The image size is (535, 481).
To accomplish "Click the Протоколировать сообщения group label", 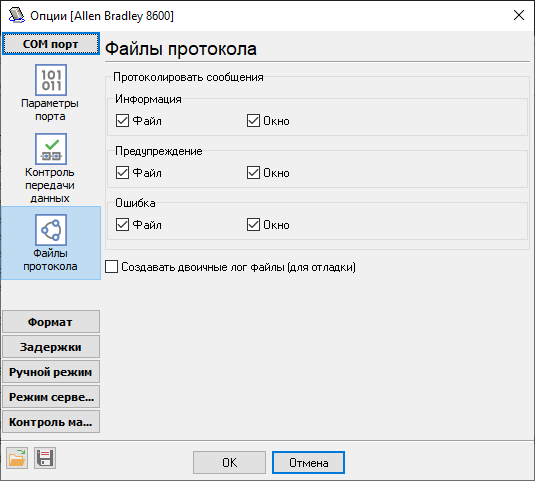I will [188, 77].
